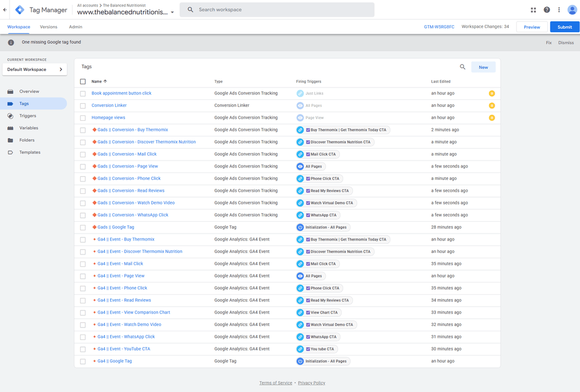580x392 pixels.
Task: Open the Gads Conversion - Discover Thermomix Nutrition tag
Action: (147, 142)
